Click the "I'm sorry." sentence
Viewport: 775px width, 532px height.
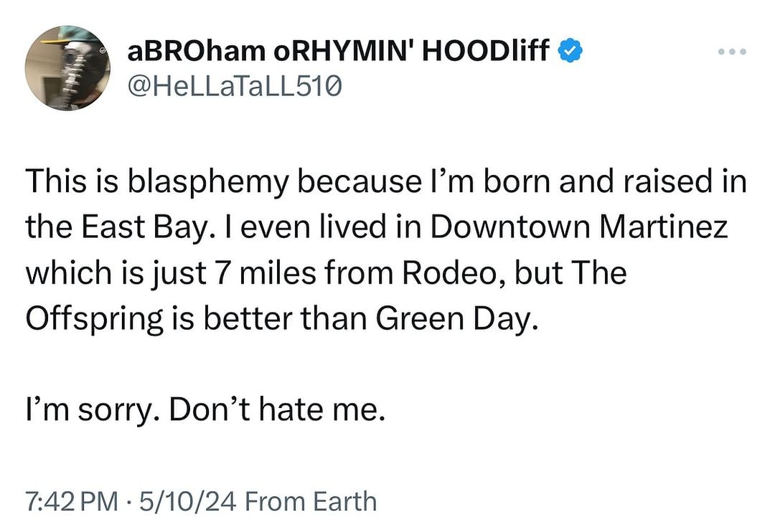click(90, 411)
